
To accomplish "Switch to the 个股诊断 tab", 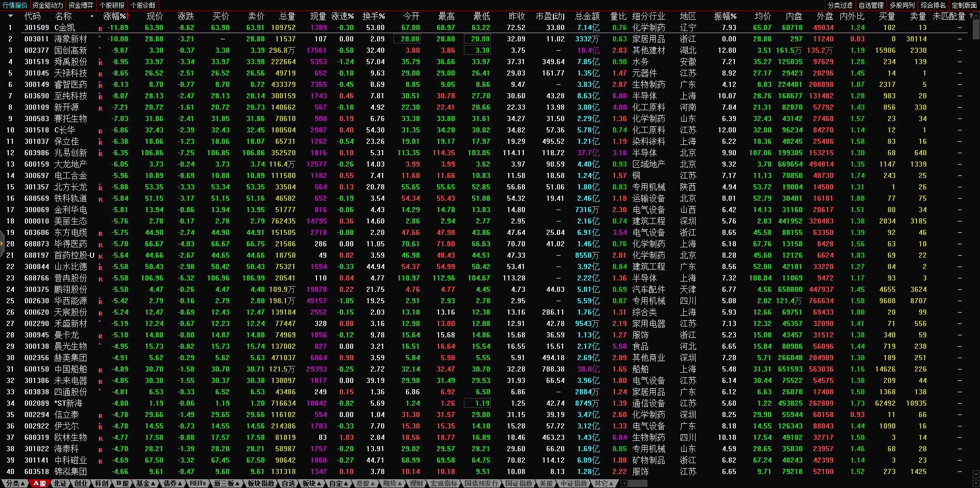I will click(143, 5).
